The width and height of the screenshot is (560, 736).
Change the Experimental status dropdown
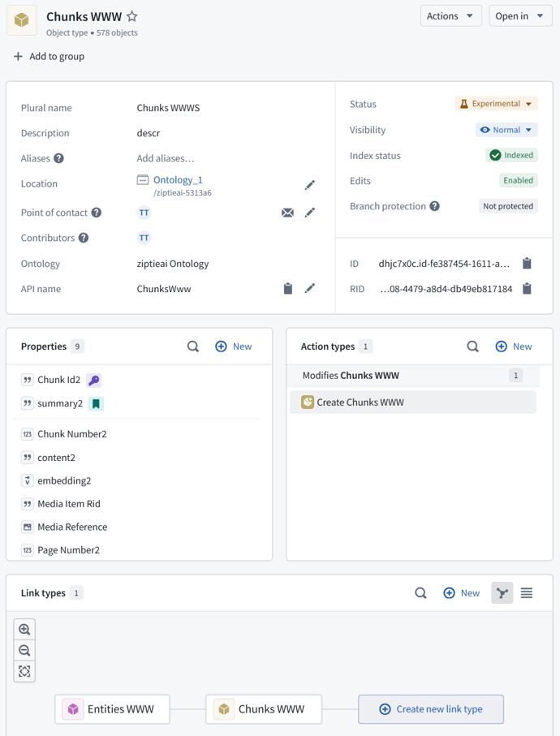point(496,104)
